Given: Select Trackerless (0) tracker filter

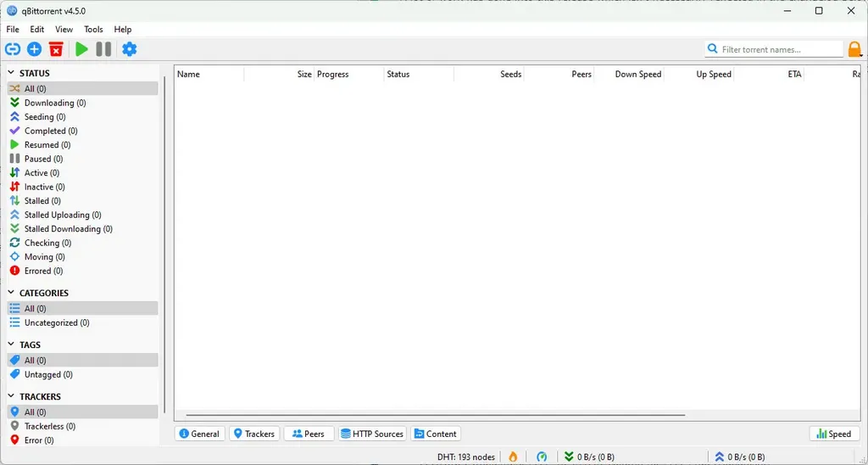Looking at the screenshot, I should tap(82, 426).
